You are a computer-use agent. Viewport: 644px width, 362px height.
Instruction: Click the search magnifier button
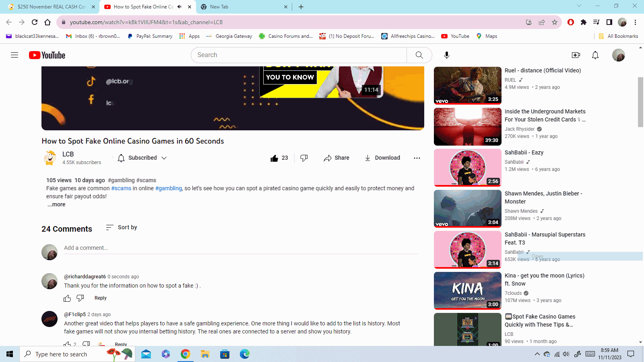tap(419, 55)
